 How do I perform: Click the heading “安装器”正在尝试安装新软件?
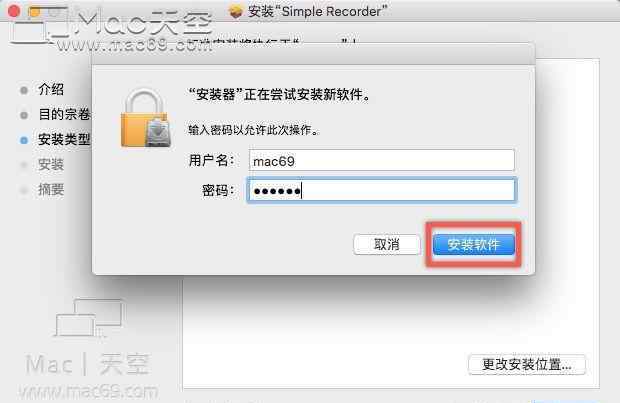pyautogui.click(x=280, y=95)
